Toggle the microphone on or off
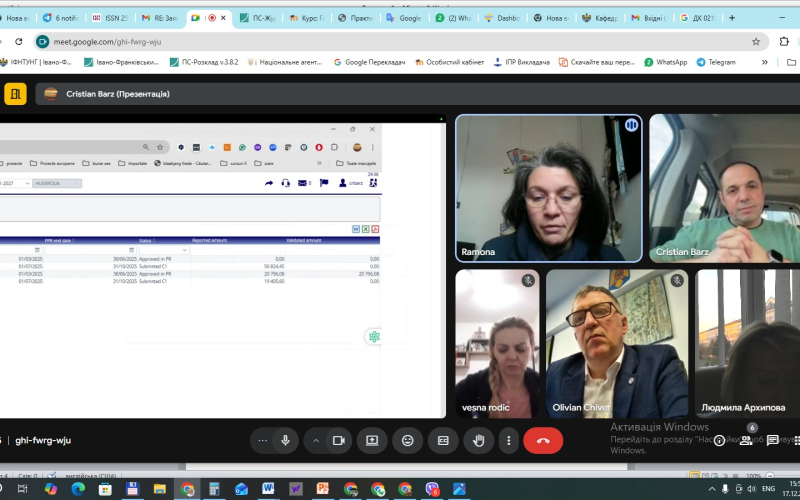This screenshot has width=800, height=500. (286, 440)
